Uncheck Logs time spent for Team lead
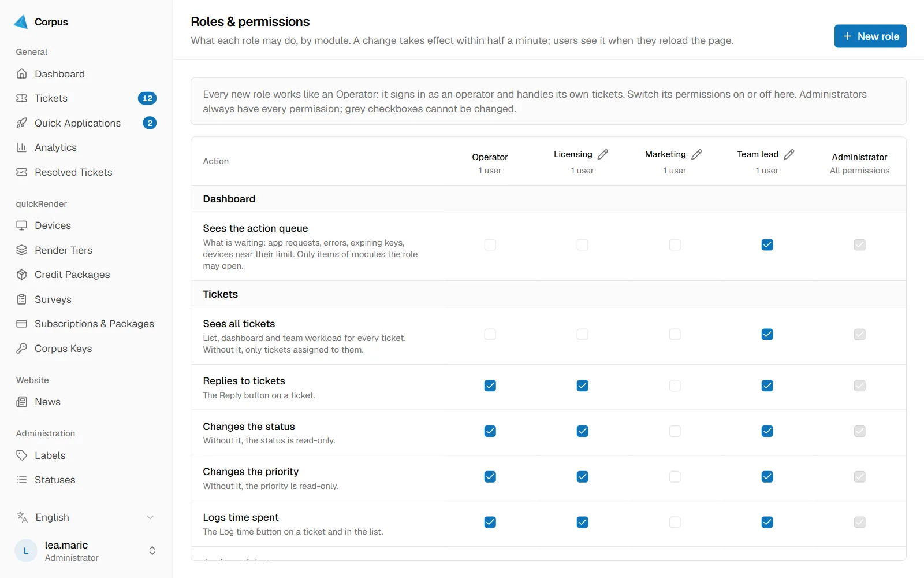 point(767,523)
